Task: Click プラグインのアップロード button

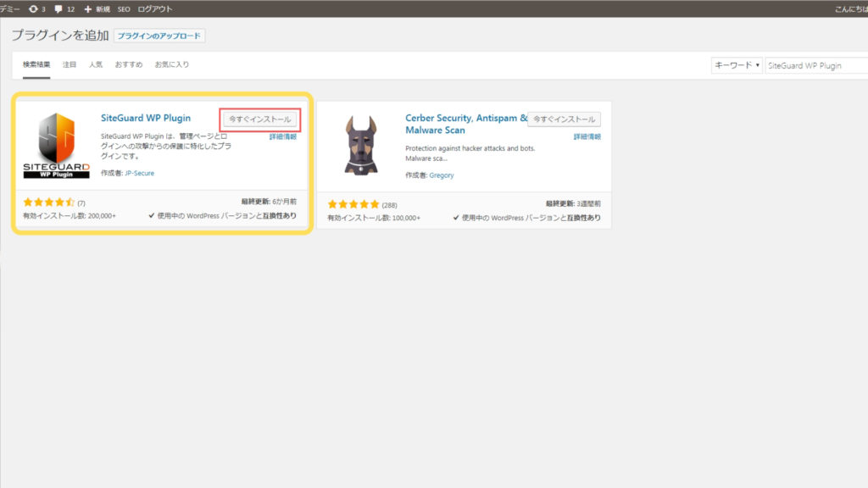Action: 159,36
